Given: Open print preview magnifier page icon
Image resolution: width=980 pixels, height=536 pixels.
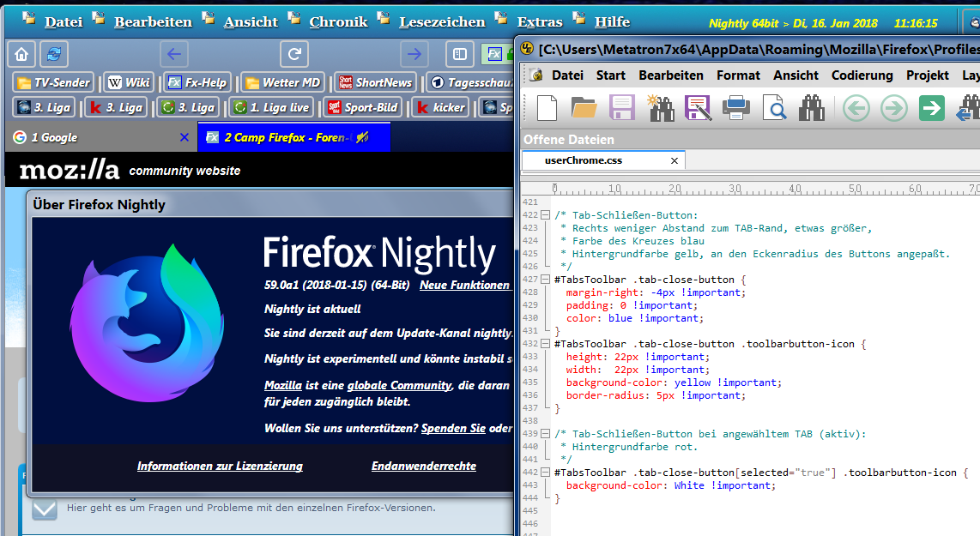Looking at the screenshot, I should pos(774,108).
